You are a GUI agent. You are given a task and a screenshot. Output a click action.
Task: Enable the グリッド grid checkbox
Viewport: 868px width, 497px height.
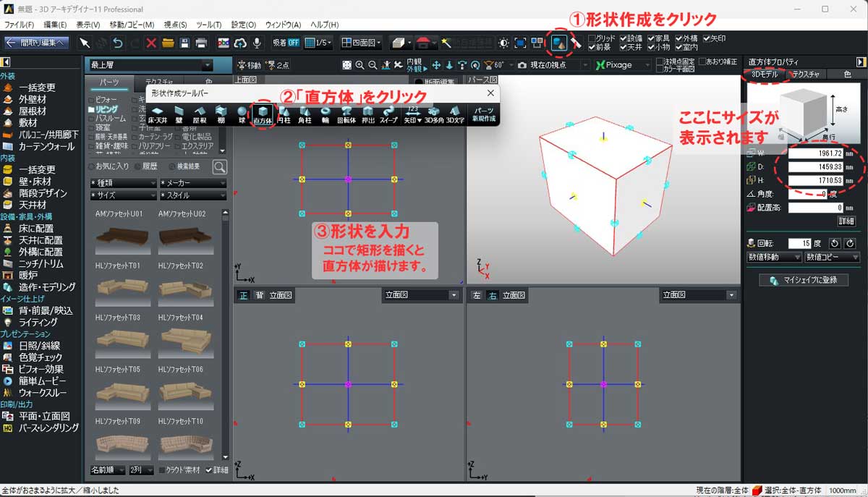tap(592, 38)
